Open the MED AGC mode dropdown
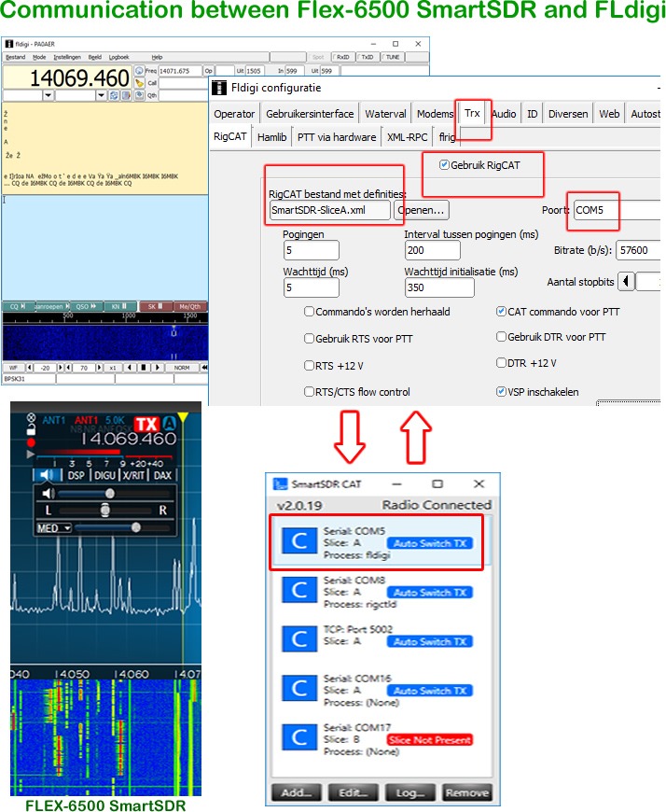Screen dimensions: 666x812 (54, 528)
